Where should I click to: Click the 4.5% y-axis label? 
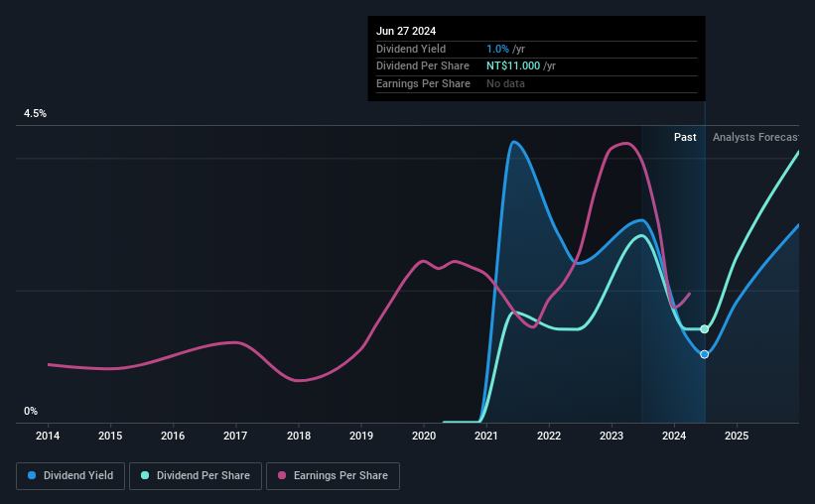pos(35,113)
